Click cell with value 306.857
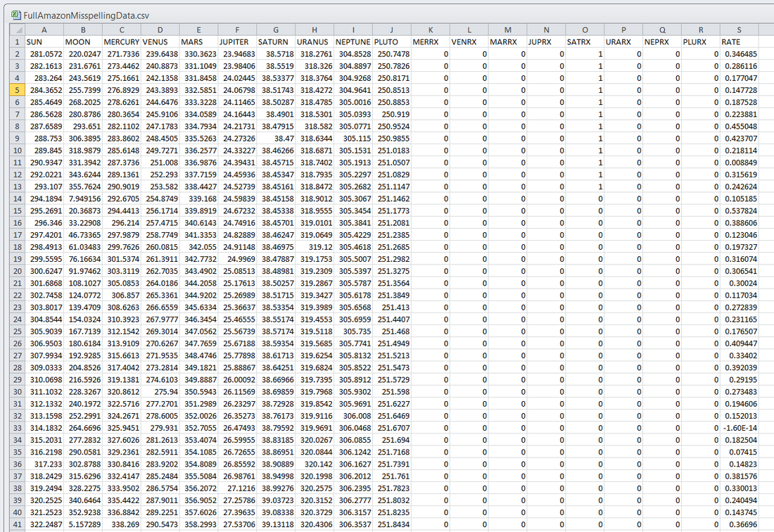774x532 pixels. coord(122,295)
